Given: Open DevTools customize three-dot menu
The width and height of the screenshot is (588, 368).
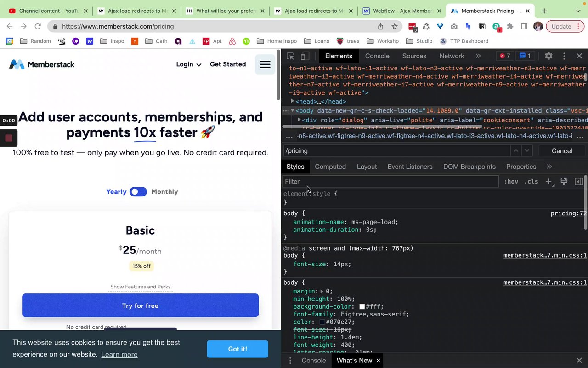Looking at the screenshot, I should point(564,56).
